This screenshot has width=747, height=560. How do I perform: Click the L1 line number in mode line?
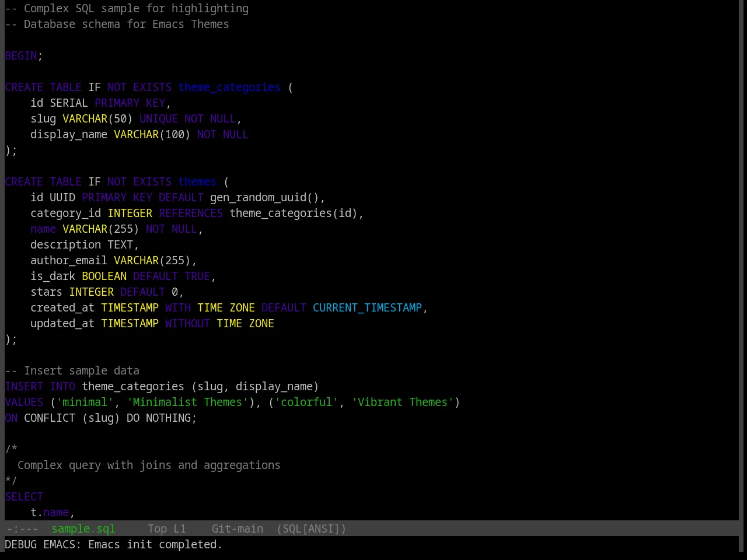(x=180, y=528)
